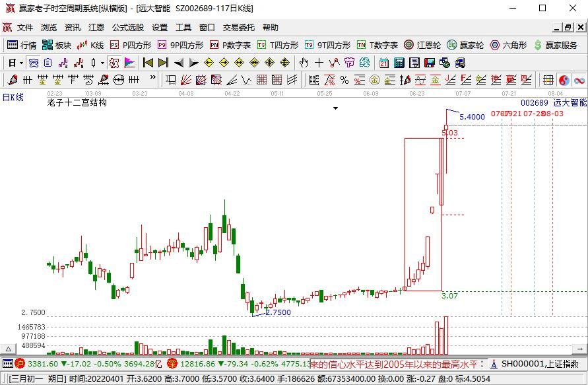This screenshot has height=385, width=588.
Task: Select the sine wave cycle tool
Action: click(x=420, y=79)
